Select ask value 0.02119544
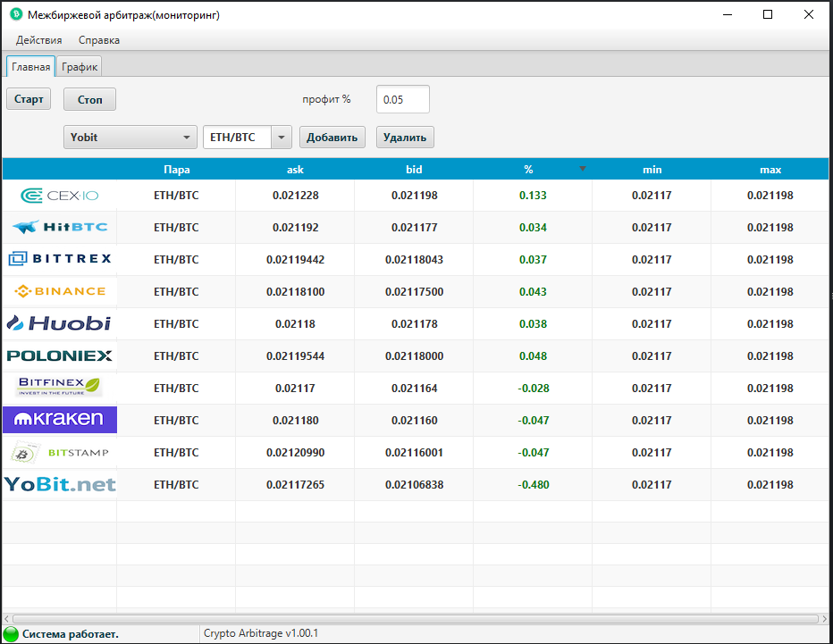The height and width of the screenshot is (644, 833). (x=295, y=355)
